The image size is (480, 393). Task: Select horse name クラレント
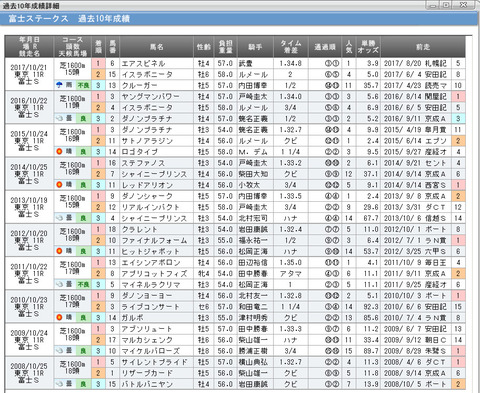139,229
